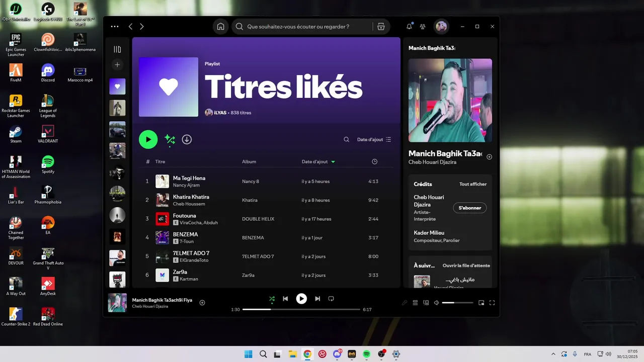This screenshot has height=362, width=644.
Task: Go back with the left arrow
Action: (x=130, y=27)
